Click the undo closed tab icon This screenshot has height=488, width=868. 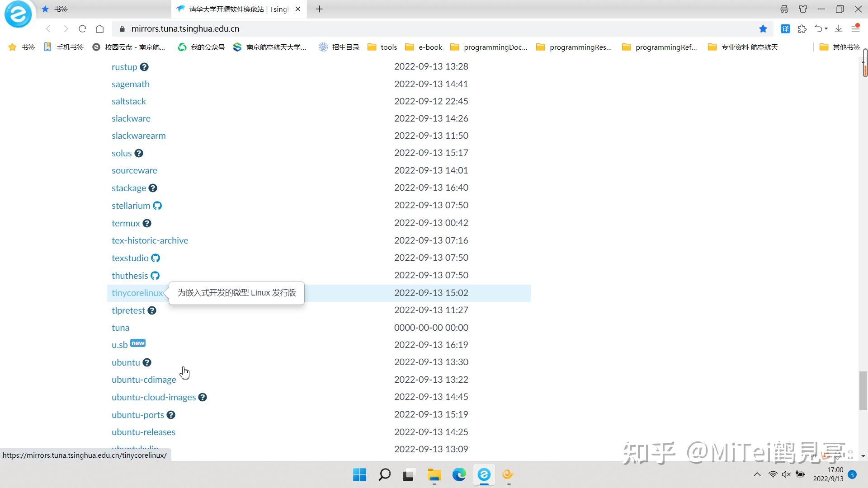pyautogui.click(x=819, y=29)
